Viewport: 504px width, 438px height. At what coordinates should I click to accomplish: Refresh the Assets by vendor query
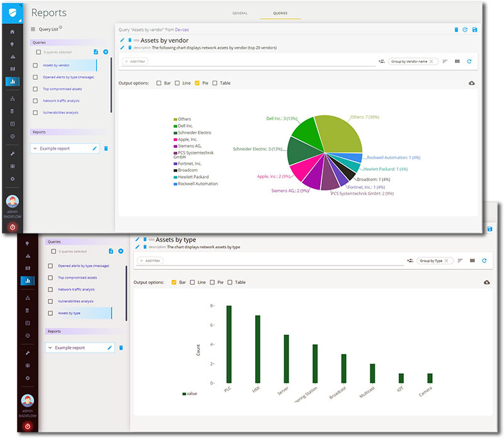pyautogui.click(x=465, y=30)
